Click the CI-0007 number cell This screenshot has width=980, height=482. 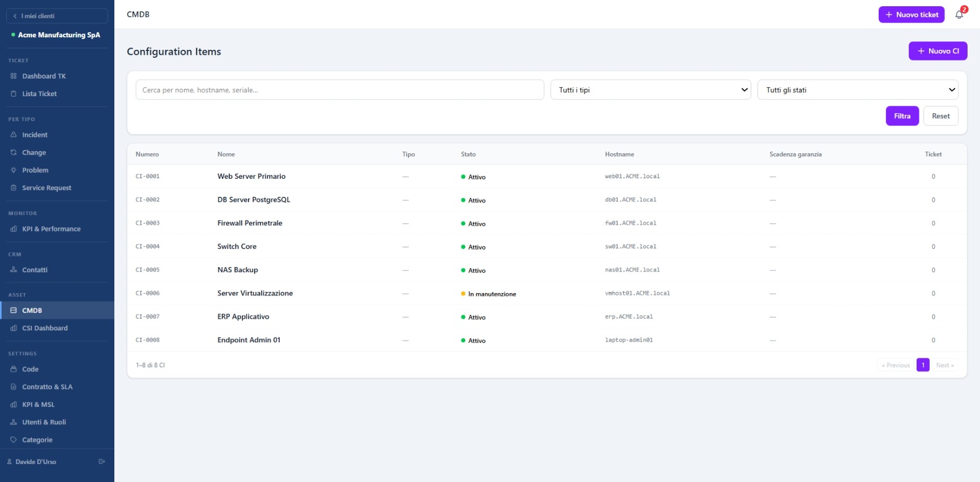148,317
